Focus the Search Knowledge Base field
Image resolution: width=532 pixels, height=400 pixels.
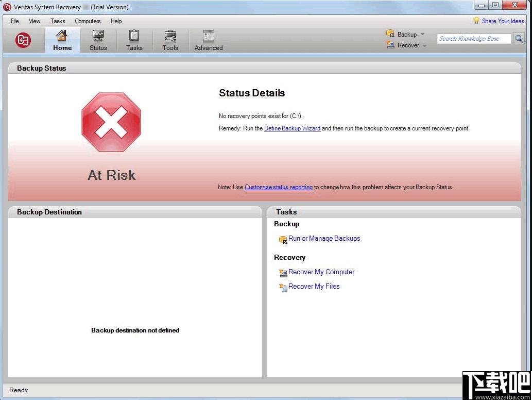tap(474, 39)
